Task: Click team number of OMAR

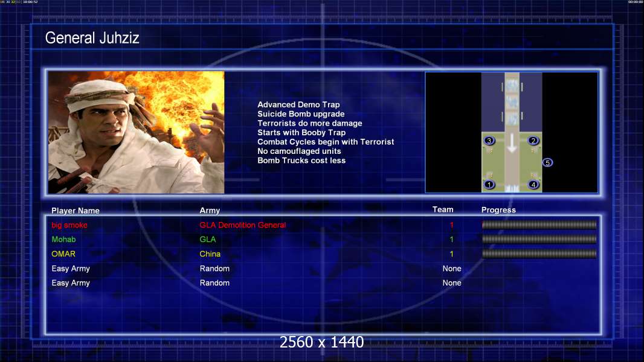Action: tap(451, 254)
